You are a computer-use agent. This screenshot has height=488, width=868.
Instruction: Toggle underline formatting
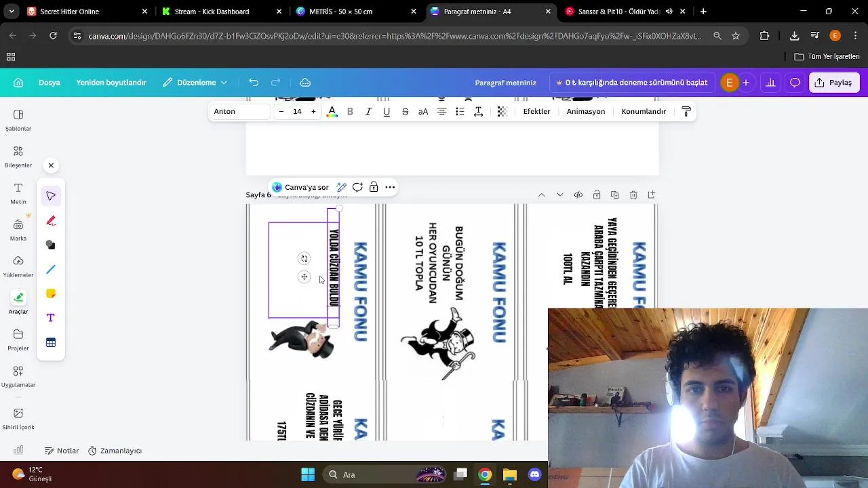pos(387,111)
